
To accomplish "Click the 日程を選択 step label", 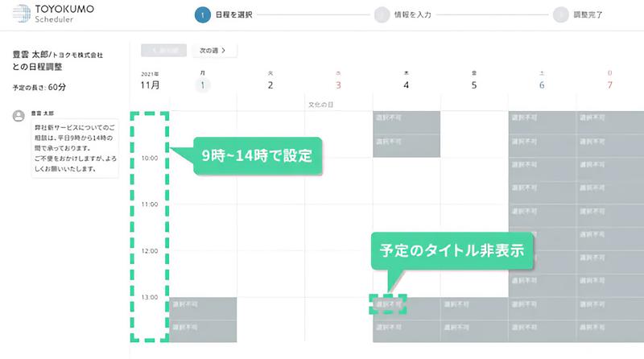I will pyautogui.click(x=233, y=14).
